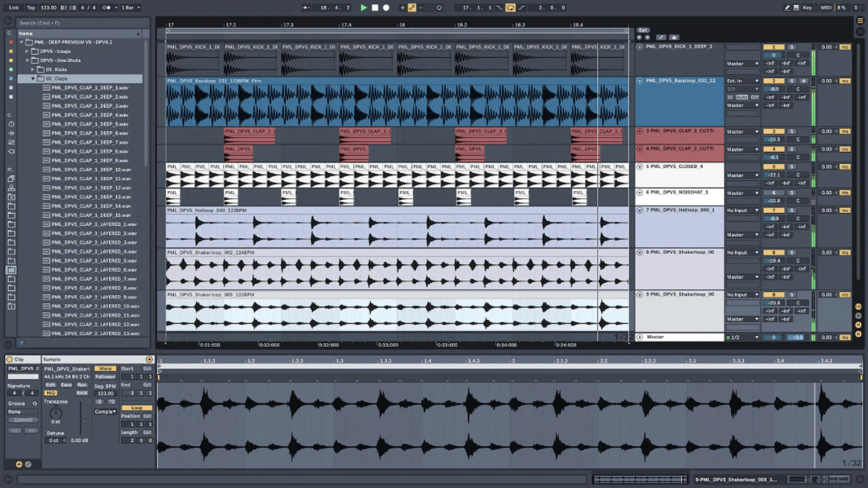Click the clip envelope toggle icon at bottom
The height and width of the screenshot is (488, 868).
pos(28,464)
